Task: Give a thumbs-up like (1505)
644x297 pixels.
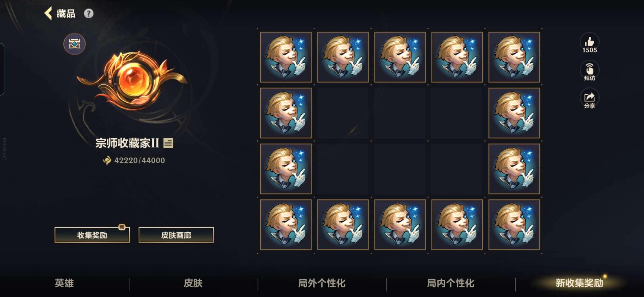Action: (590, 43)
